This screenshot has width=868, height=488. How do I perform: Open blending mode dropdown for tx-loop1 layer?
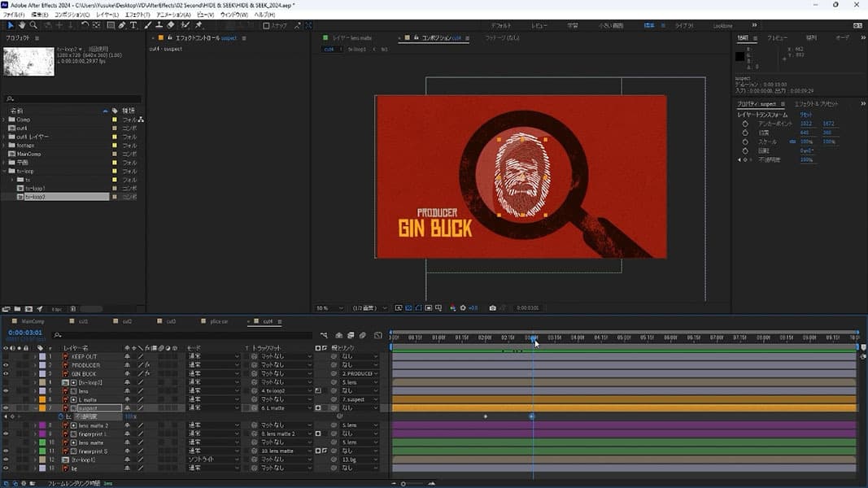coord(214,460)
